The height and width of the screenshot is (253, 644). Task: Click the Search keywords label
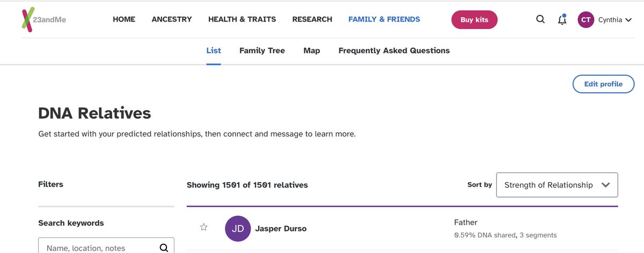pos(71,223)
